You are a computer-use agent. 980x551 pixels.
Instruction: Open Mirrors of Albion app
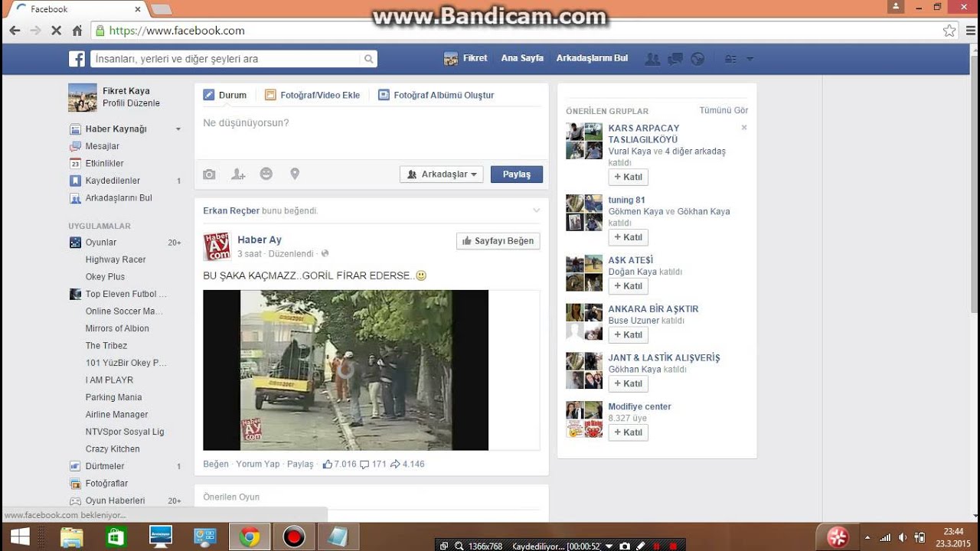coord(117,328)
